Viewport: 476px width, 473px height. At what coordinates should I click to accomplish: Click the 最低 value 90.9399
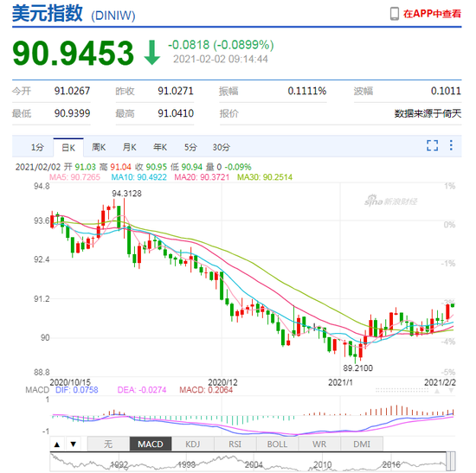pos(72,113)
